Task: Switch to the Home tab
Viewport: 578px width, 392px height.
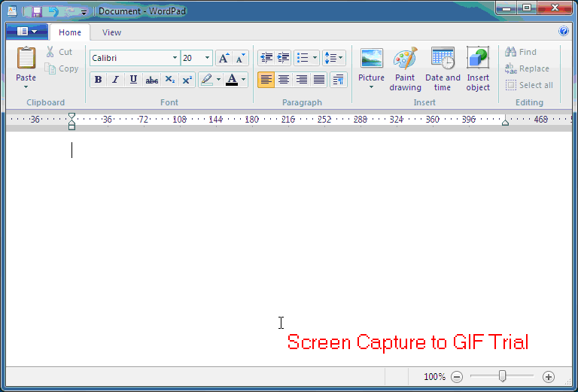Action: pyautogui.click(x=70, y=32)
